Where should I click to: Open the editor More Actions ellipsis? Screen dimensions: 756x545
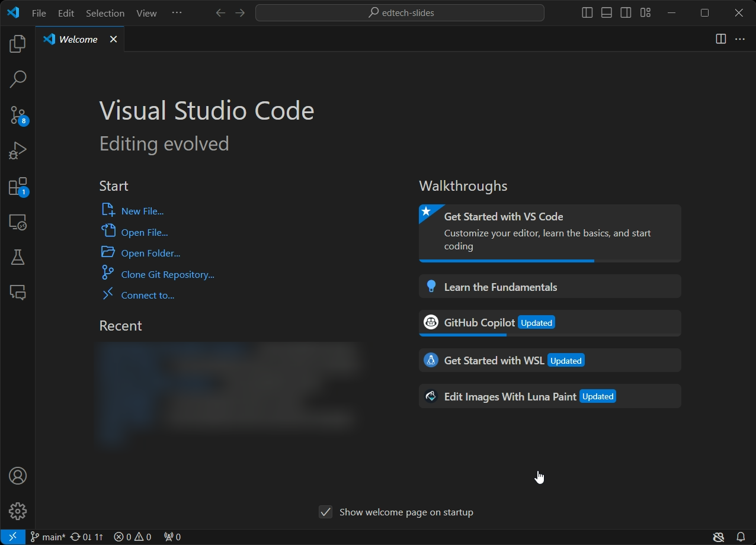(x=740, y=39)
